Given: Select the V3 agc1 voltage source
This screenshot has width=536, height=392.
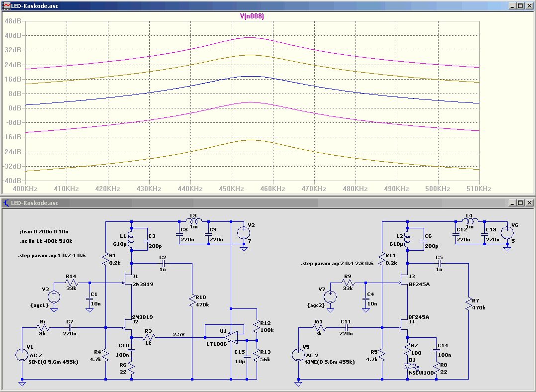Looking at the screenshot, I should coord(53,297).
